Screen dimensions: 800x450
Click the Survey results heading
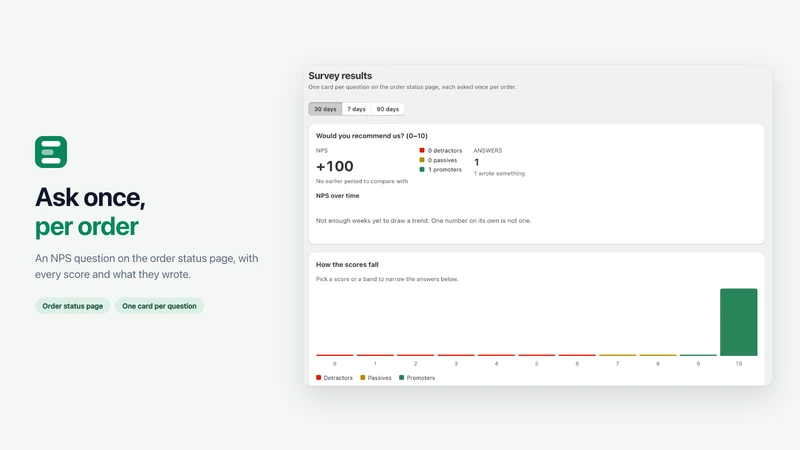coord(340,76)
